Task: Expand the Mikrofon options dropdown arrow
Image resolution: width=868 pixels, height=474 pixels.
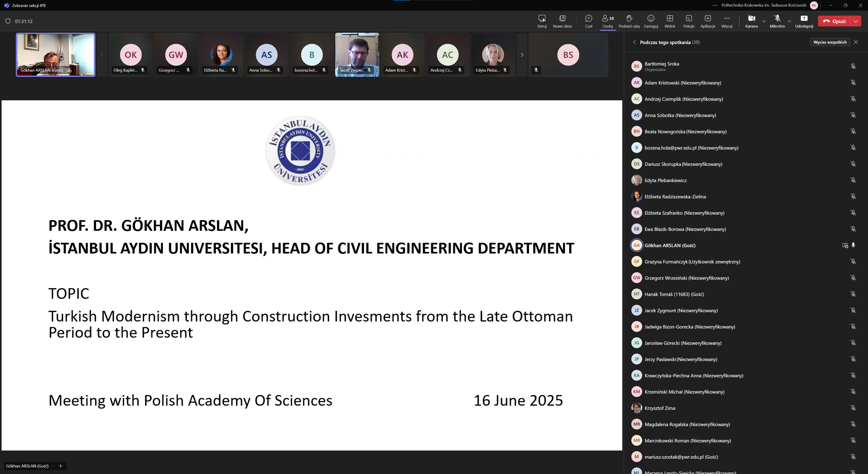Action: [x=789, y=21]
